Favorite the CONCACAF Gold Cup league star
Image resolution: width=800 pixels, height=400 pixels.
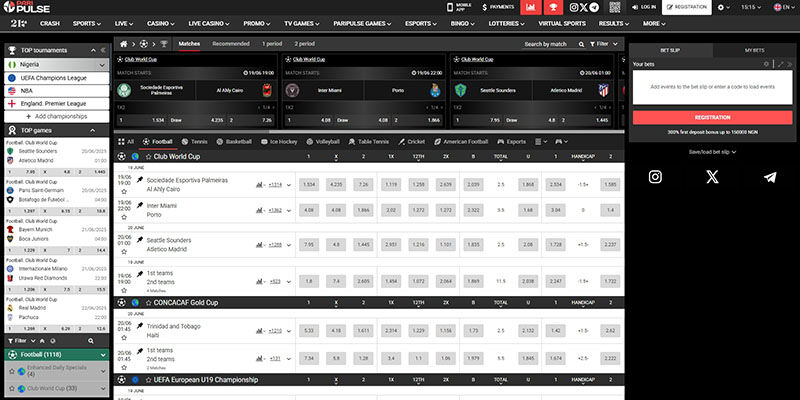(x=149, y=303)
